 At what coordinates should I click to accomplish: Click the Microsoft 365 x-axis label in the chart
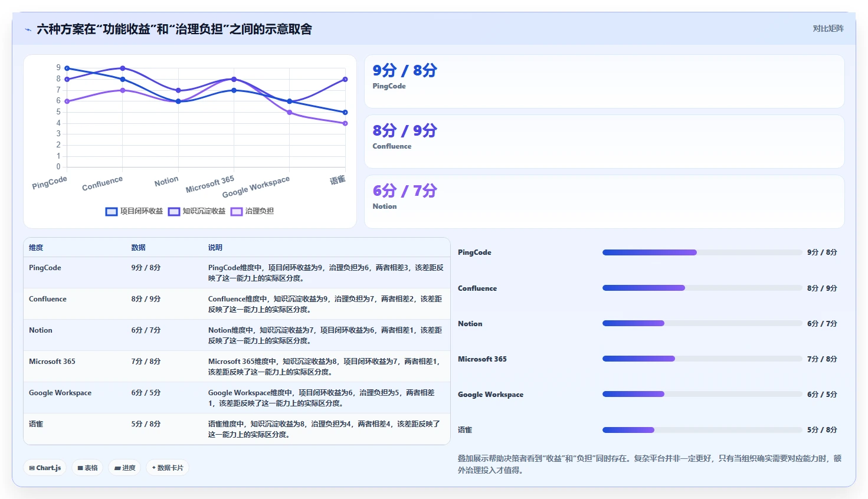point(210,184)
